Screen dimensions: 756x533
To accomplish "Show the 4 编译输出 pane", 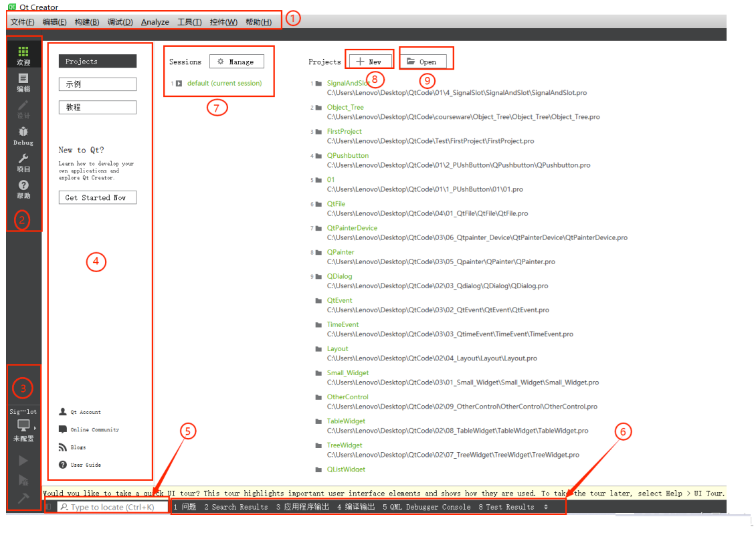I will pos(356,507).
